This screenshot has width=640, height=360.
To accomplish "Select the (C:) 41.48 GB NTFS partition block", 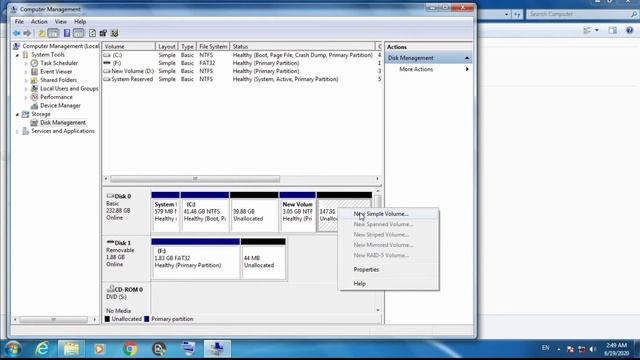I will tap(204, 212).
